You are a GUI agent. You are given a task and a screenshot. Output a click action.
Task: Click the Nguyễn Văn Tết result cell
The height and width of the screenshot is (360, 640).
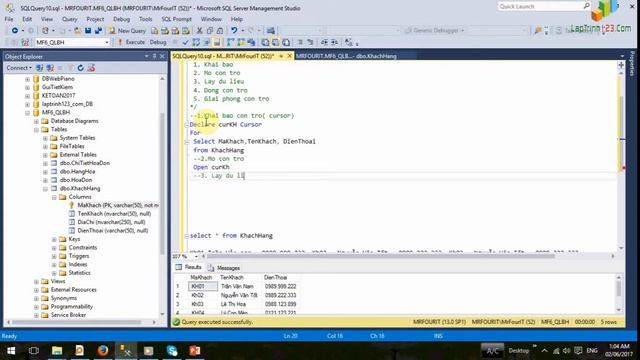tap(239, 295)
